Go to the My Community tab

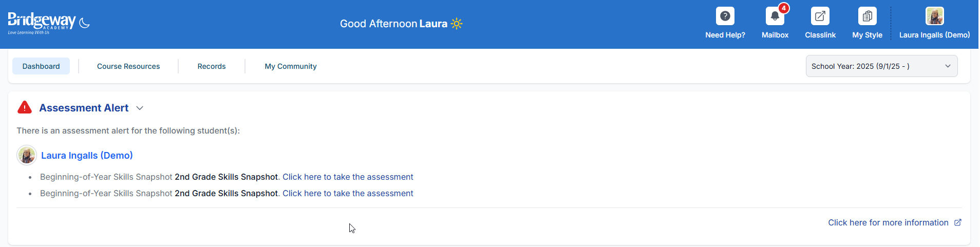pos(291,66)
